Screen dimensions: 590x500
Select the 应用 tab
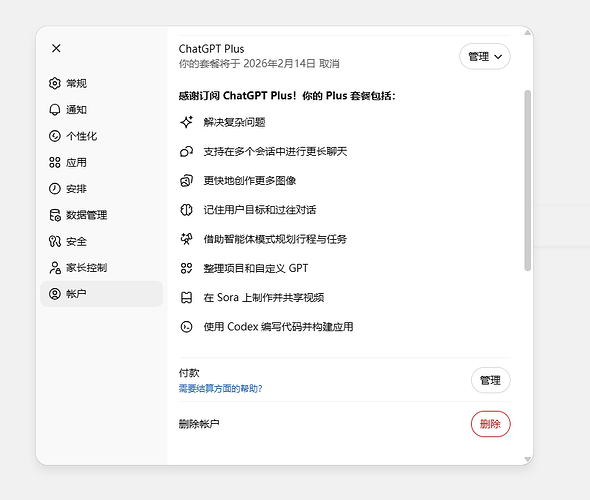click(102, 162)
